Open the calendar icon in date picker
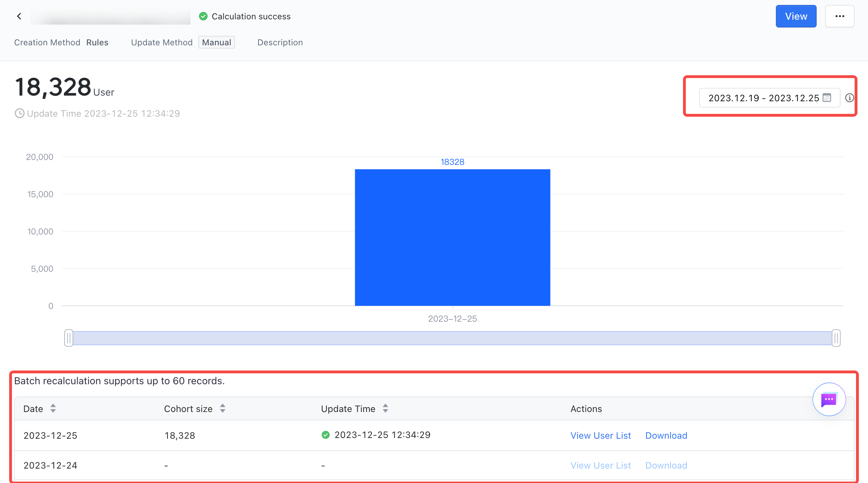Image resolution: width=868 pixels, height=483 pixels. coord(827,98)
